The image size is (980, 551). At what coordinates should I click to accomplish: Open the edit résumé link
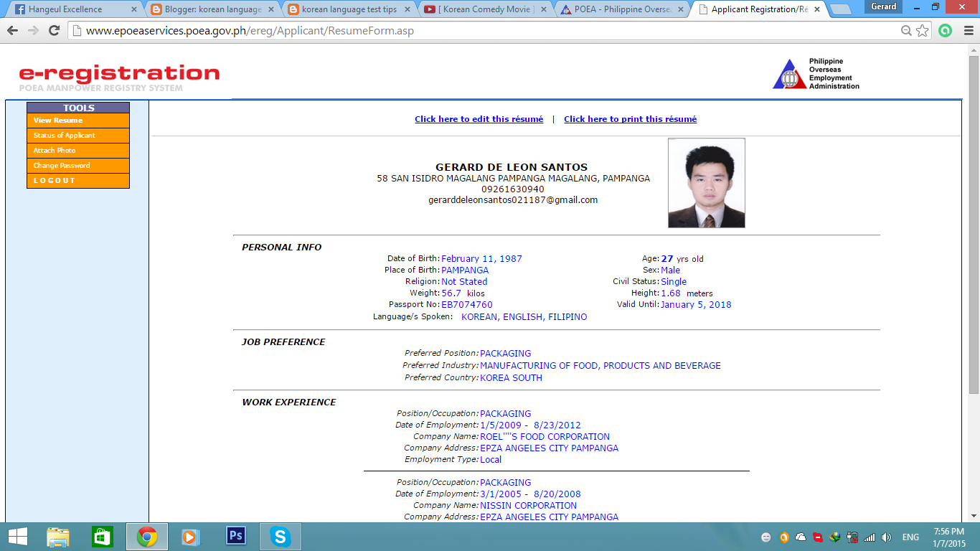(x=479, y=118)
